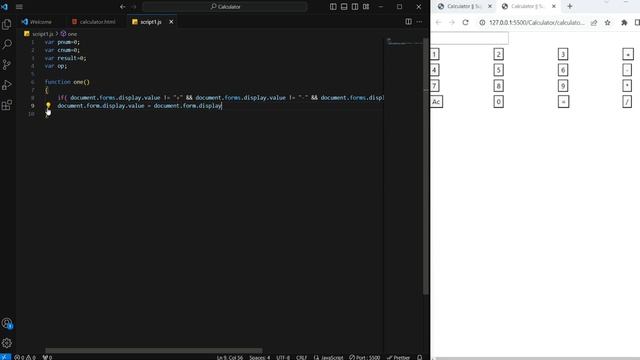Close the second Calculator browser tab

click(554, 6)
